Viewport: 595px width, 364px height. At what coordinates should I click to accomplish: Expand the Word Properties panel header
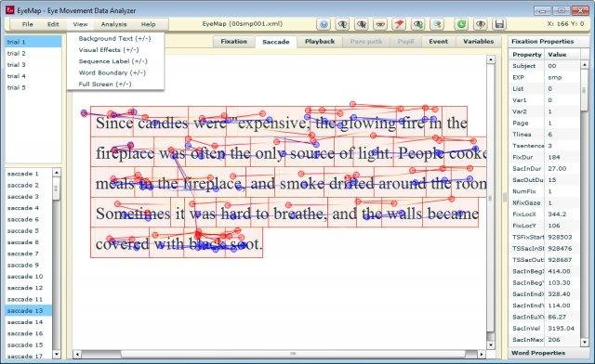(549, 353)
